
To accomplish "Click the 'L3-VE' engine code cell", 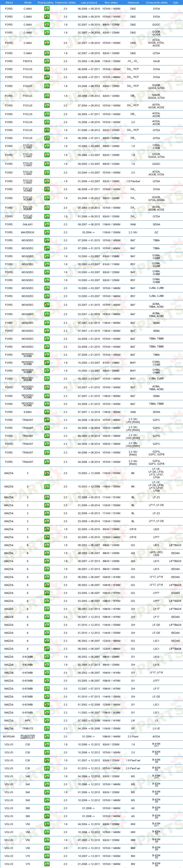I will tap(156, 728).
